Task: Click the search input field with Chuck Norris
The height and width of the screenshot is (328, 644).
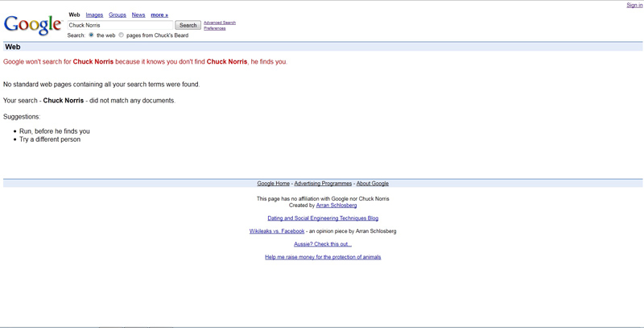Action: tap(120, 25)
